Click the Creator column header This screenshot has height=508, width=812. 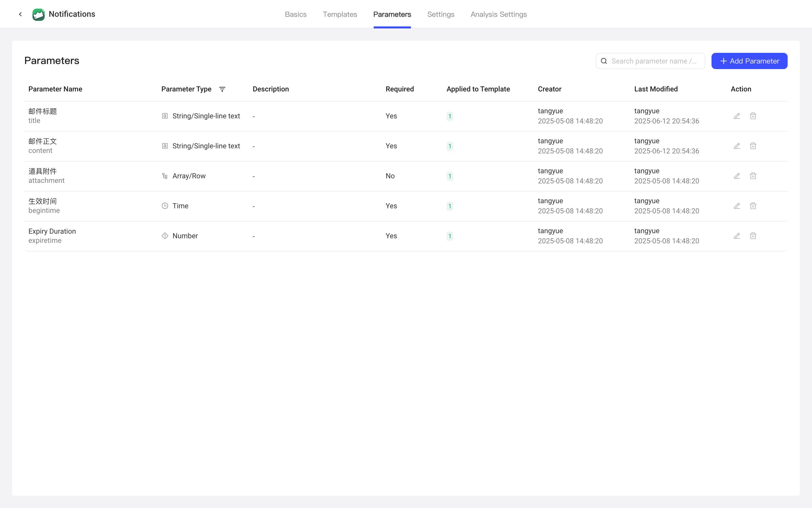550,89
